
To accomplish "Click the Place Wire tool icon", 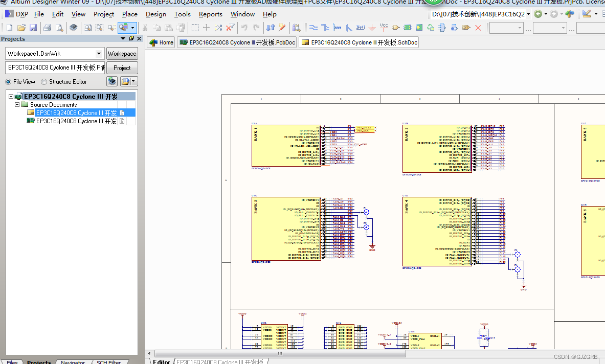I will 313,28.
